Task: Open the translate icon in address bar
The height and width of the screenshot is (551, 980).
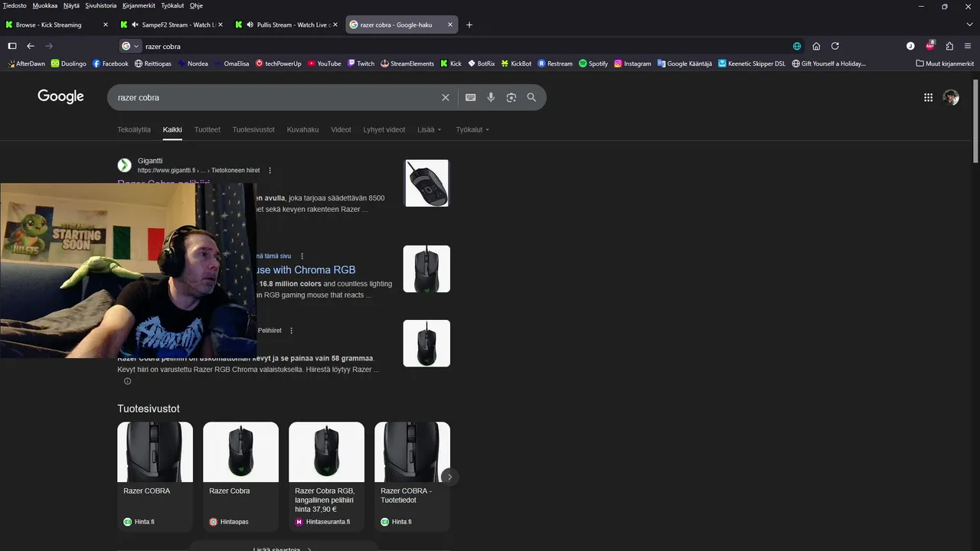Action: [797, 46]
